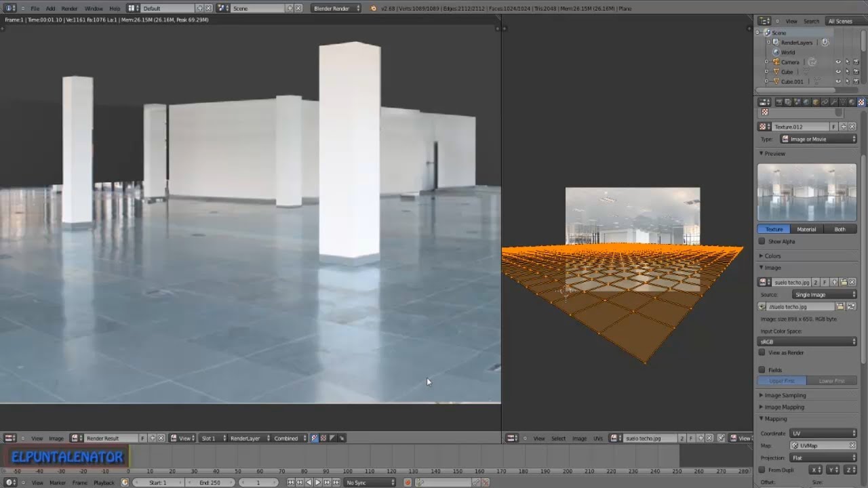Open the Object Data triangle properties tab
This screenshot has width=868, height=488.
coord(842,102)
